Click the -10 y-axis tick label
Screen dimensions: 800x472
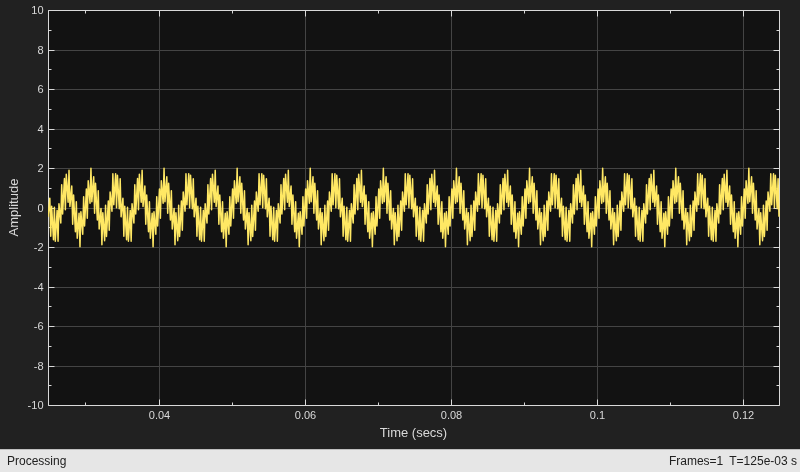(36, 406)
